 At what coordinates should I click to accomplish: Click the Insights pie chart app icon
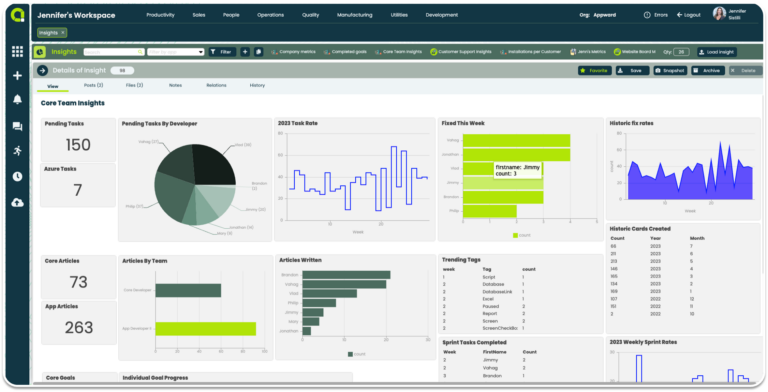[40, 51]
